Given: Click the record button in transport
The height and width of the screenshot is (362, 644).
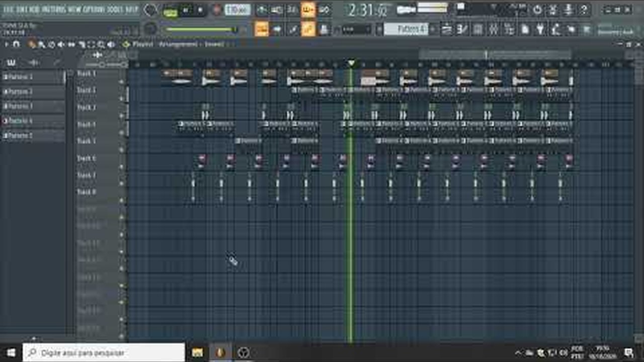Looking at the screenshot, I should pyautogui.click(x=217, y=10).
